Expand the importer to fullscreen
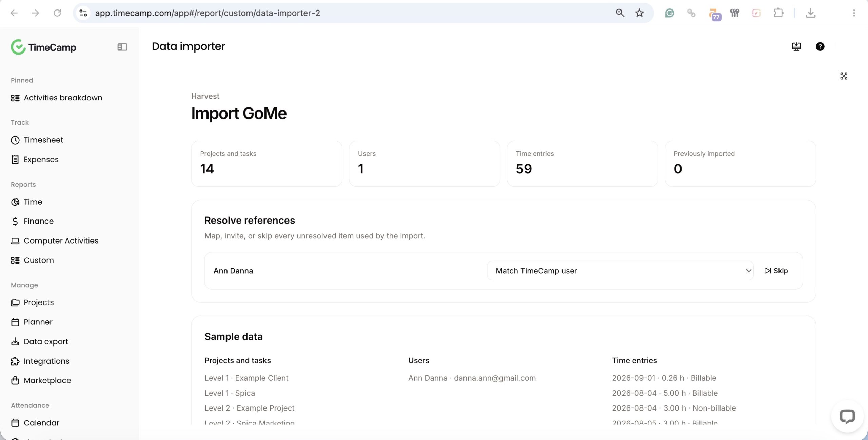This screenshot has height=440, width=868. click(844, 76)
